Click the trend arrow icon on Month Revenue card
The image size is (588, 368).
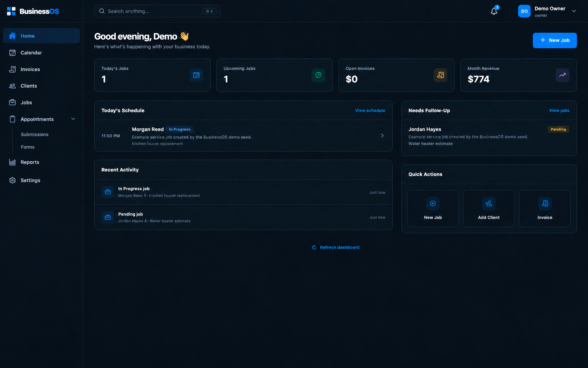click(x=562, y=75)
